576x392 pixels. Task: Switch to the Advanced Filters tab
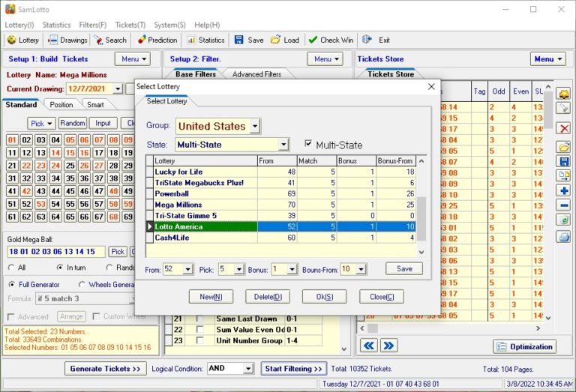(x=257, y=74)
